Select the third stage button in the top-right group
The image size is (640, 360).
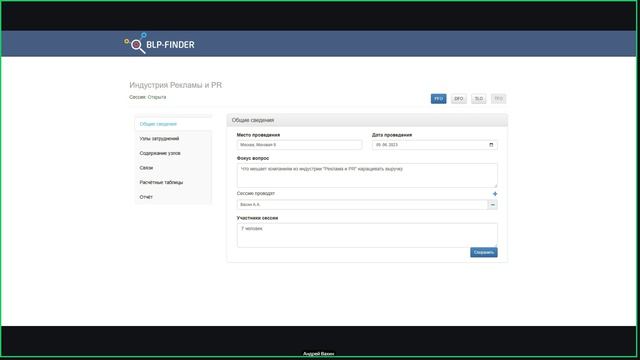pyautogui.click(x=478, y=99)
